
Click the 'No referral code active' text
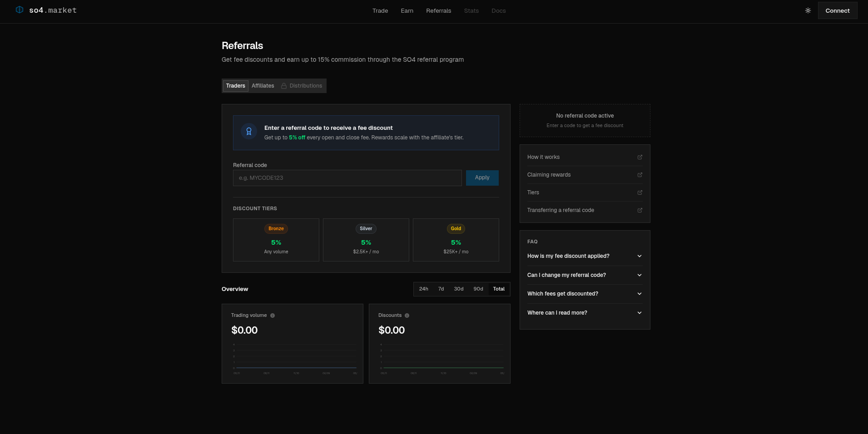[x=585, y=116]
